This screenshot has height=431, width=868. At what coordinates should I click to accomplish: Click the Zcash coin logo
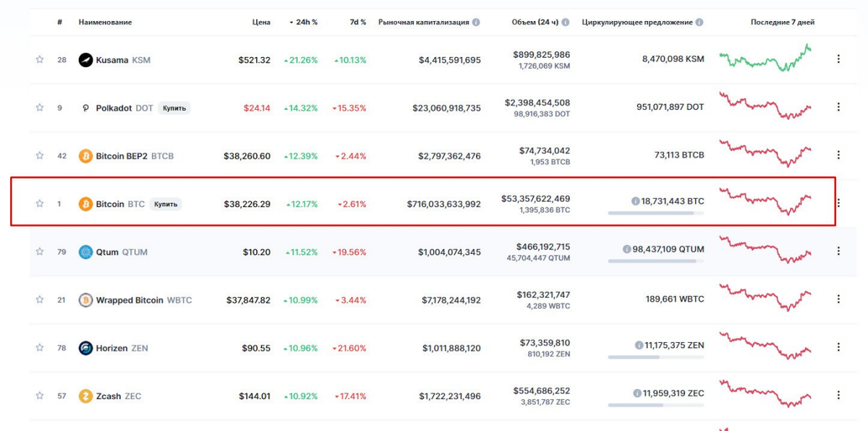85,396
